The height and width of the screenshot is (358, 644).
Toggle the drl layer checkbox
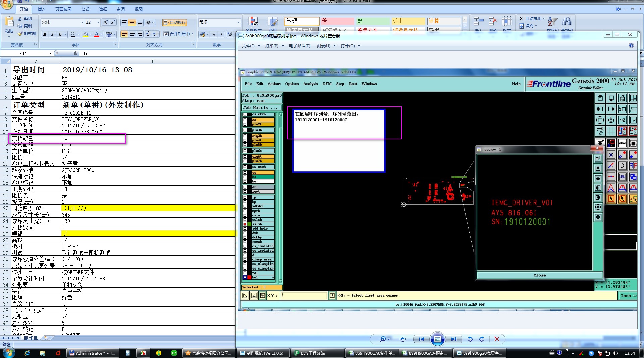[245, 187]
